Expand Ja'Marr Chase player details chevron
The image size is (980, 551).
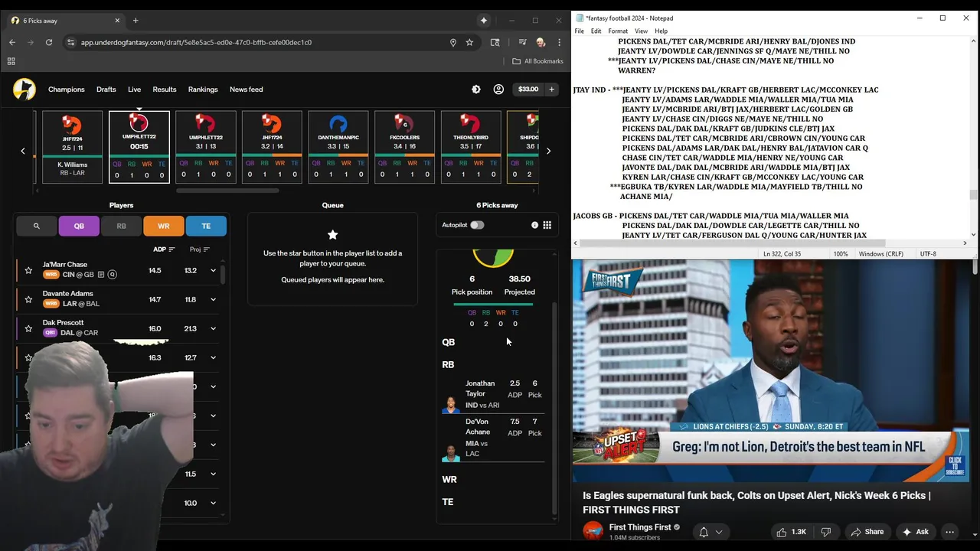tap(213, 270)
